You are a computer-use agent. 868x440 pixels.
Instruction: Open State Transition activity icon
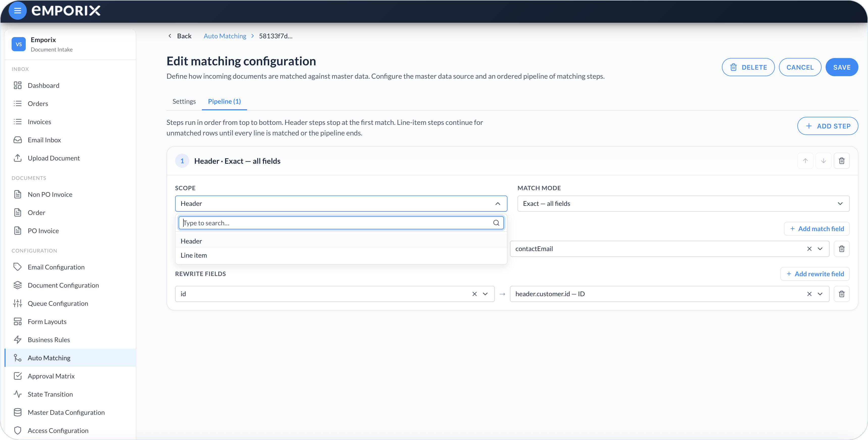pyautogui.click(x=17, y=394)
